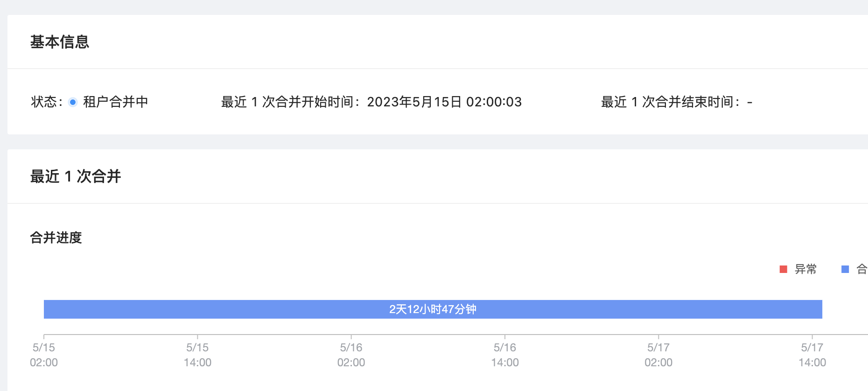Toggle the blue legend swatch

coord(845,269)
